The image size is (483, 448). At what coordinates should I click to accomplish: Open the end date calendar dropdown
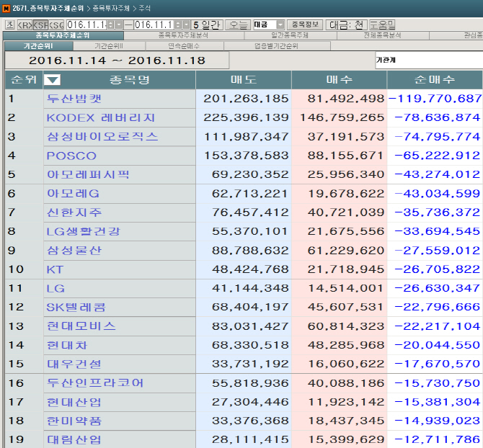187,24
